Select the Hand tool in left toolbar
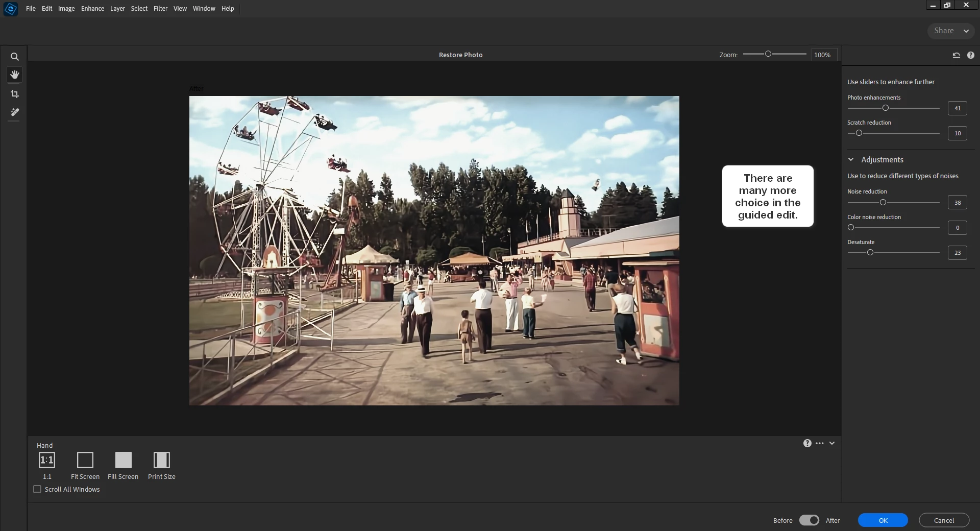The height and width of the screenshot is (531, 980). click(15, 75)
